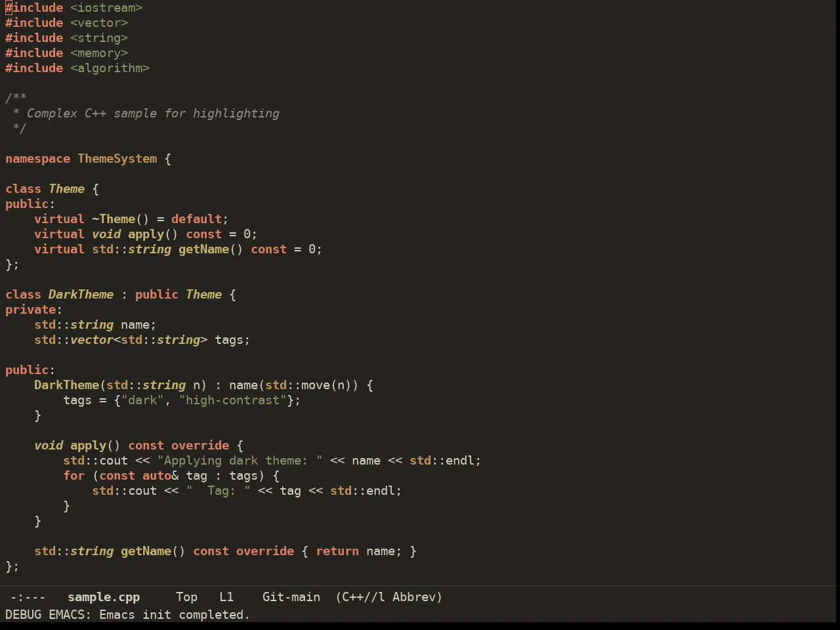Screen dimensions: 840x630
Task: Click the 'namespace' keyword
Action: click(38, 159)
